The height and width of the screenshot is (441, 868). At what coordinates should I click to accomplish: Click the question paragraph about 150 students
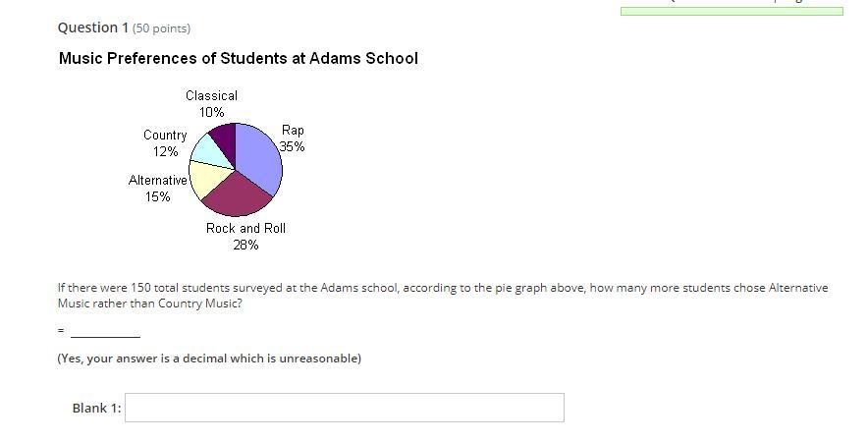443,296
